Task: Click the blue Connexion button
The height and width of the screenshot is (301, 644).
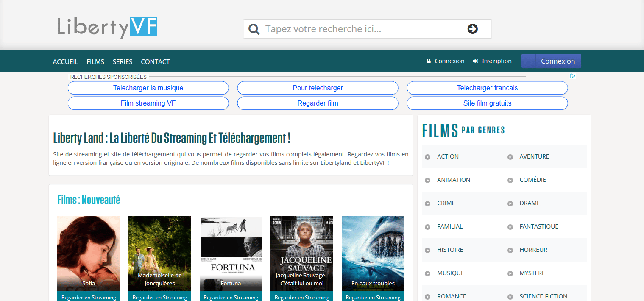Action: 551,61
